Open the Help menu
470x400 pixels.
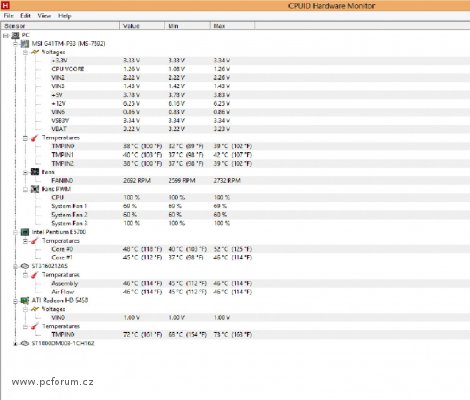point(64,16)
